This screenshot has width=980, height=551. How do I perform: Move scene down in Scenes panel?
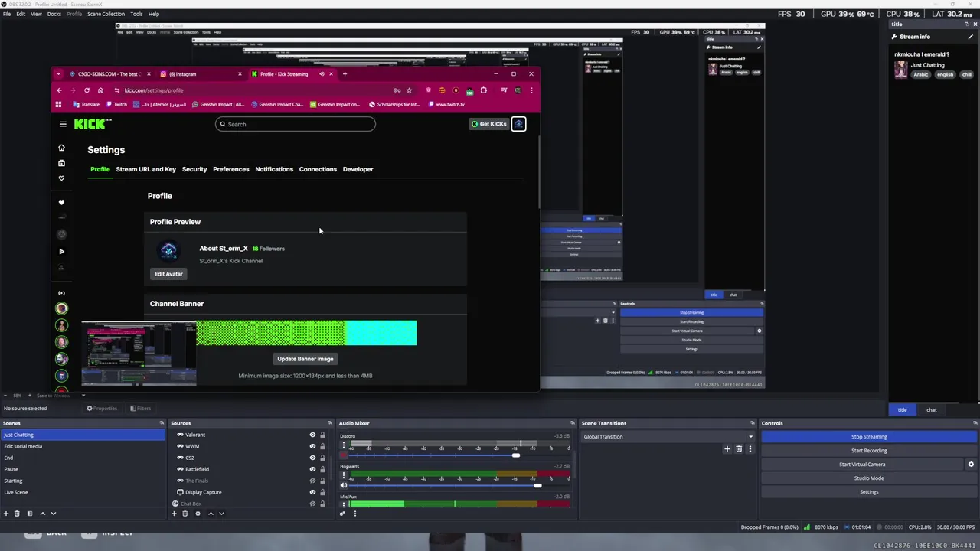(54, 514)
